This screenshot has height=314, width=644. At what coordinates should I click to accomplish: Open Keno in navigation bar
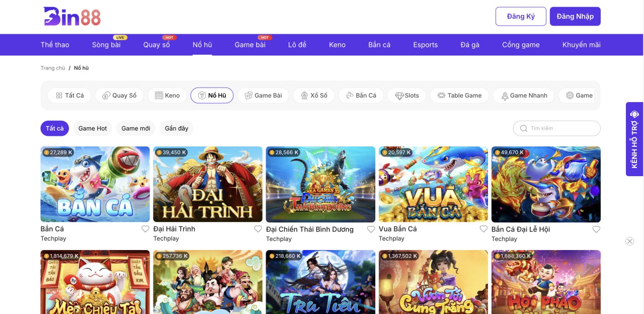[x=337, y=45]
